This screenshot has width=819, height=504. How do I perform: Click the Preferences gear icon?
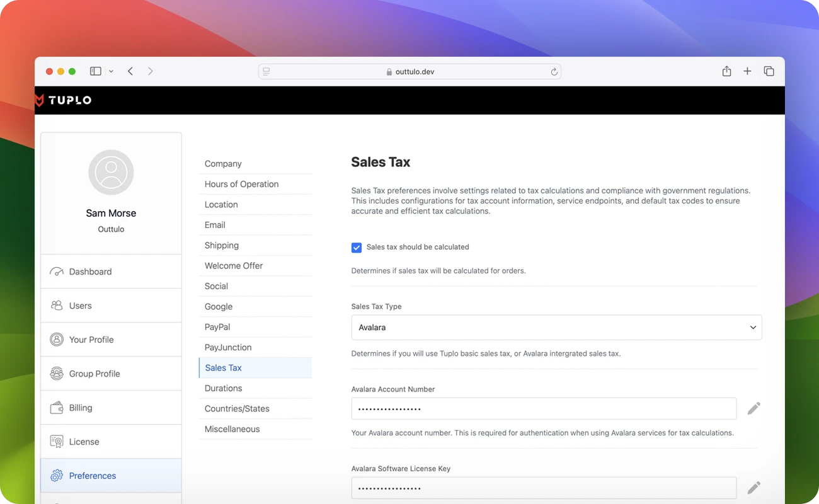tap(57, 476)
